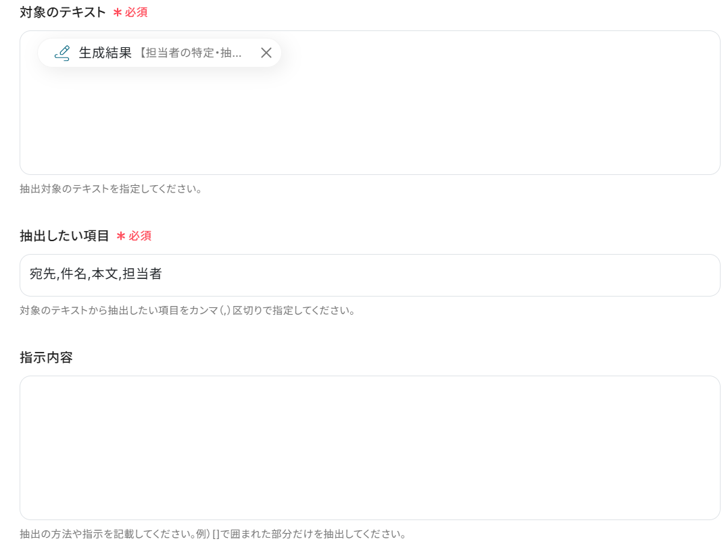Click the word 本文 in the items field
728x560 pixels.
(x=105, y=274)
